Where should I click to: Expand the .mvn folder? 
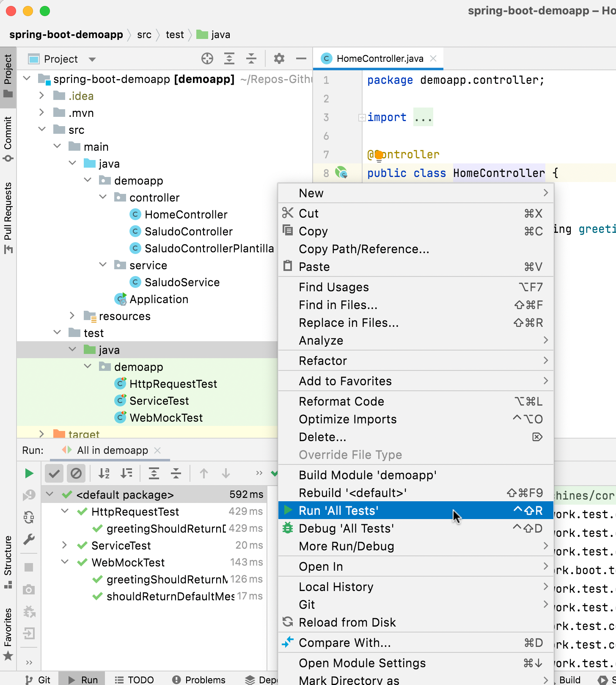pos(41,113)
